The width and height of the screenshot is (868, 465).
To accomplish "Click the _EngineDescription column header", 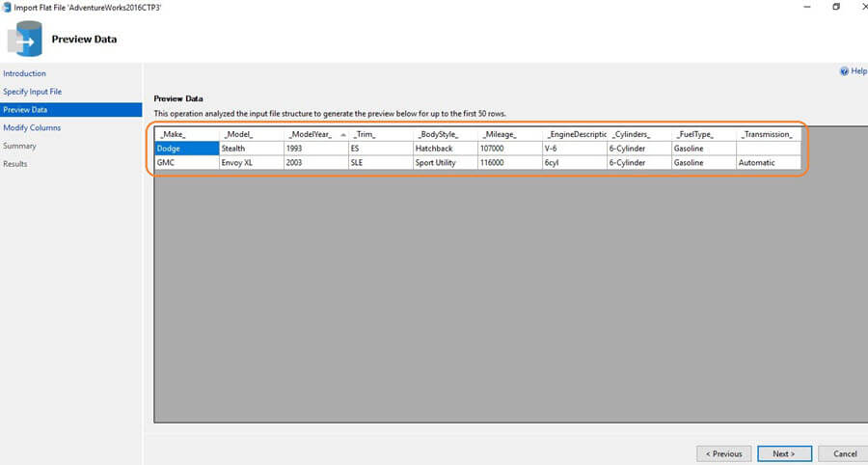I will tap(575, 134).
